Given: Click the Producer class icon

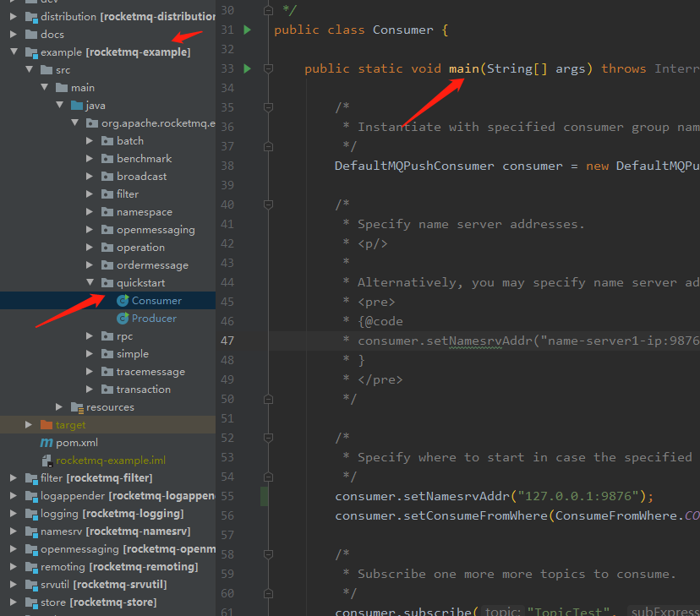Looking at the screenshot, I should 123,319.
